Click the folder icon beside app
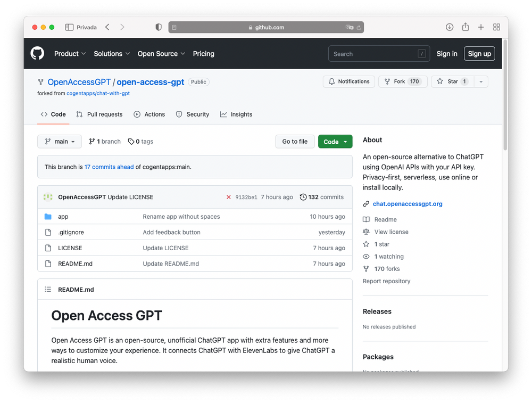 click(x=48, y=217)
